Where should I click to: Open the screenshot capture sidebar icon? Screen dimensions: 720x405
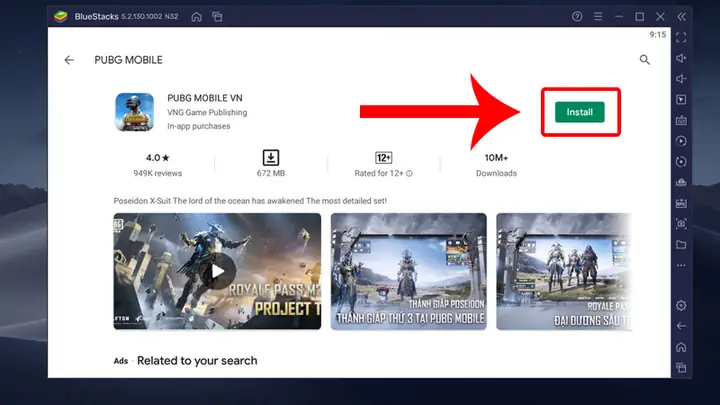coord(681,224)
